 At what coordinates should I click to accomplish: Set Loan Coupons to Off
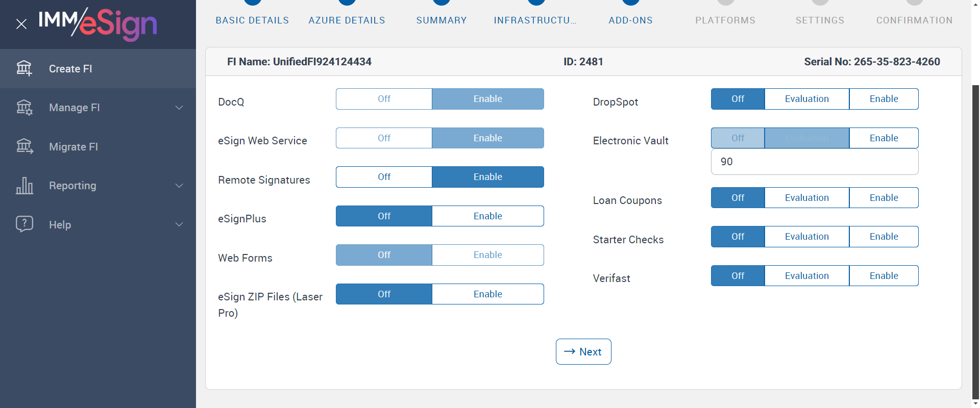point(738,198)
